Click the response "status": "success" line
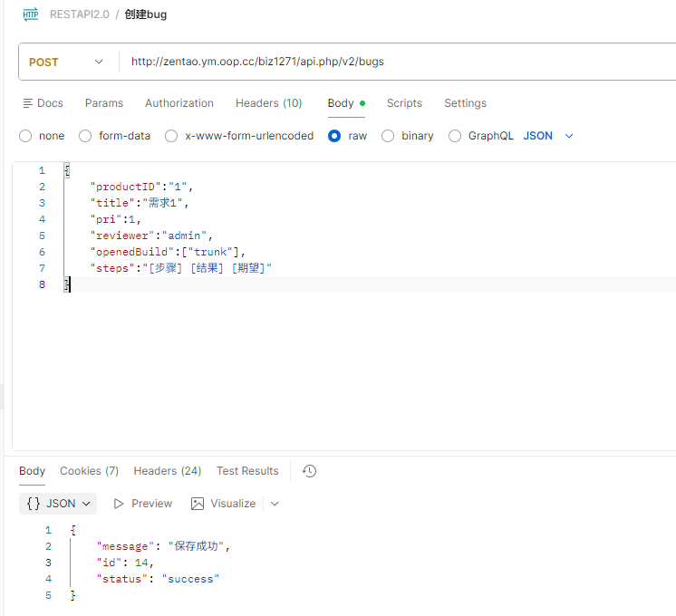 [x=158, y=580]
